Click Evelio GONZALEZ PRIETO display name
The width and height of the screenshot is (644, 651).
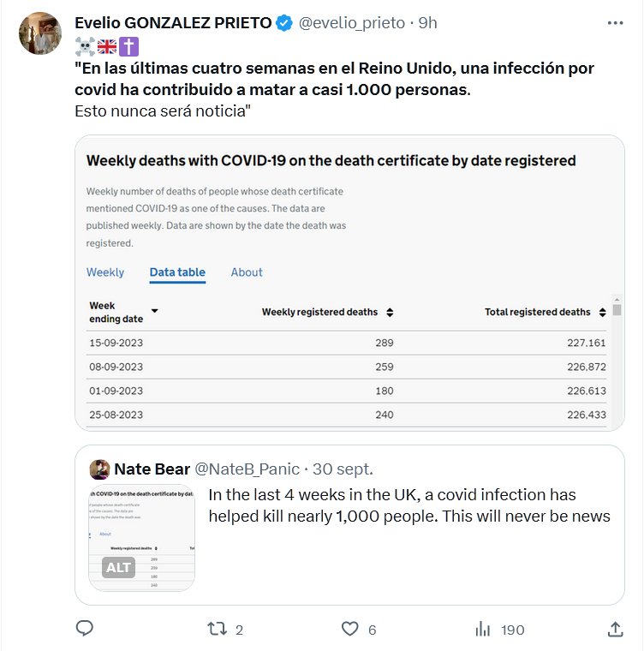pos(174,23)
